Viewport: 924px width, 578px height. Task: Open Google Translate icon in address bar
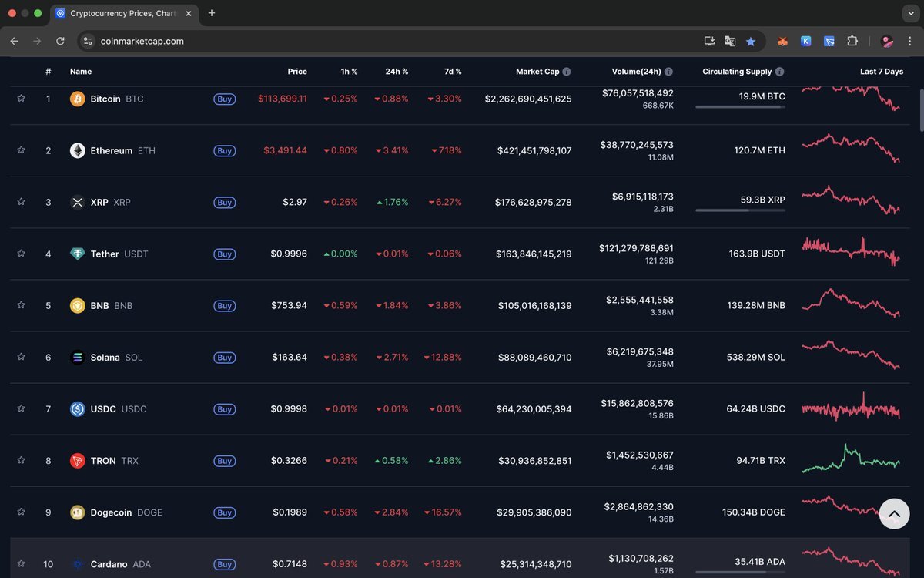pos(730,41)
